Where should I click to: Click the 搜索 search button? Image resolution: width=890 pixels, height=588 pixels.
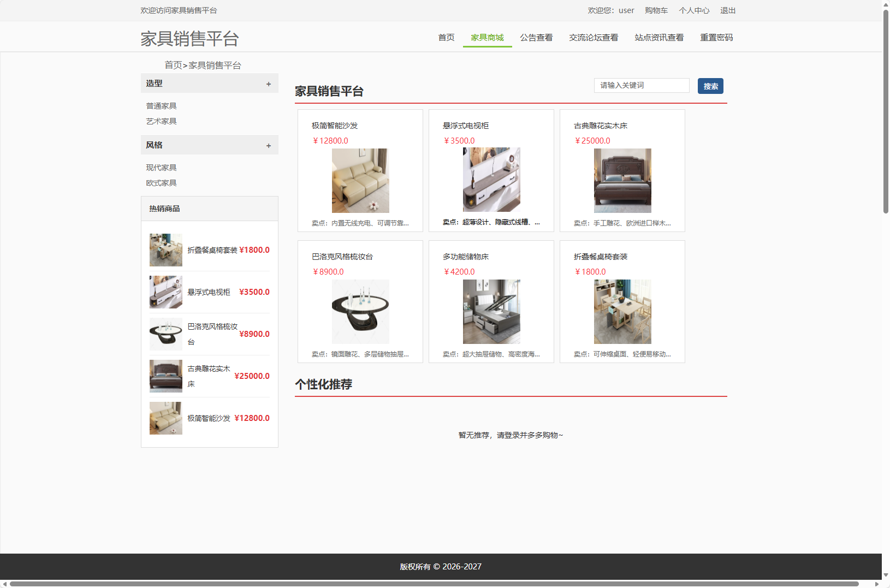click(x=710, y=86)
